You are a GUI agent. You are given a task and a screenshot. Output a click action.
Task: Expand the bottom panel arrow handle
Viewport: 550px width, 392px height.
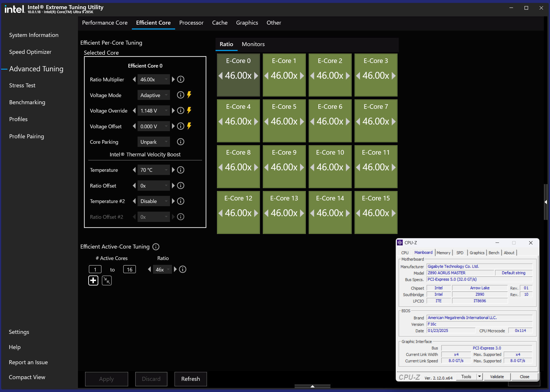point(312,386)
